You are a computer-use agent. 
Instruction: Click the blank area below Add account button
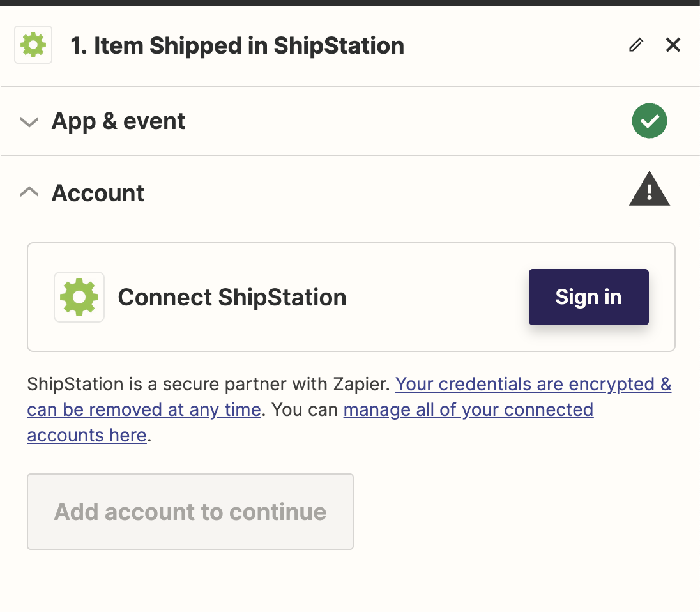pyautogui.click(x=350, y=581)
